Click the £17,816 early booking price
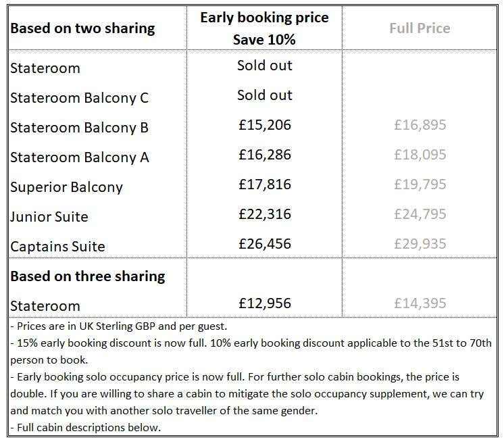The height and width of the screenshot is (444, 504). pos(264,184)
